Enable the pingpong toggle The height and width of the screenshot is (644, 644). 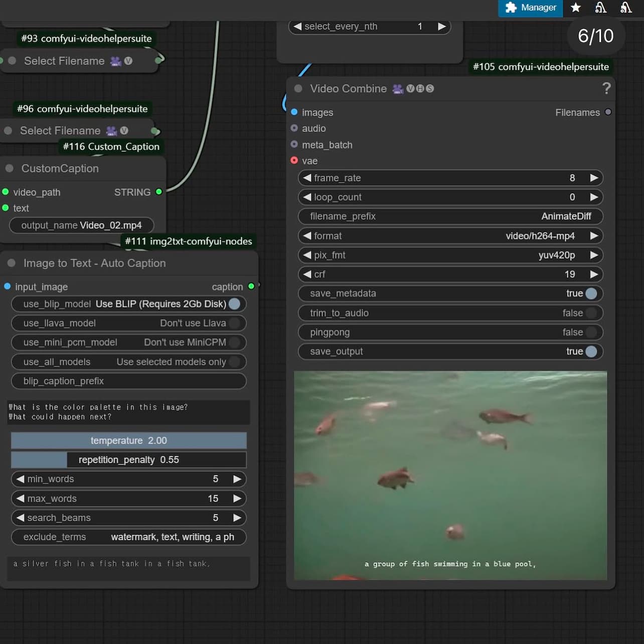pyautogui.click(x=591, y=332)
